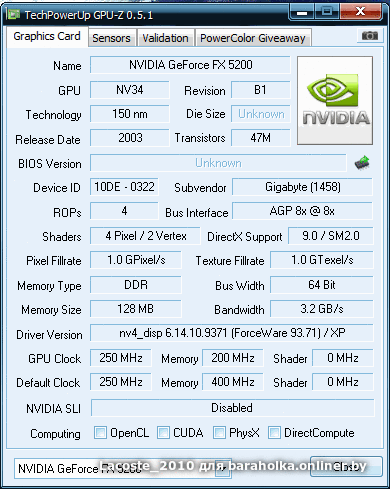Click the GPU Clock field 250 MHz
The image size is (390, 489).
(x=121, y=358)
